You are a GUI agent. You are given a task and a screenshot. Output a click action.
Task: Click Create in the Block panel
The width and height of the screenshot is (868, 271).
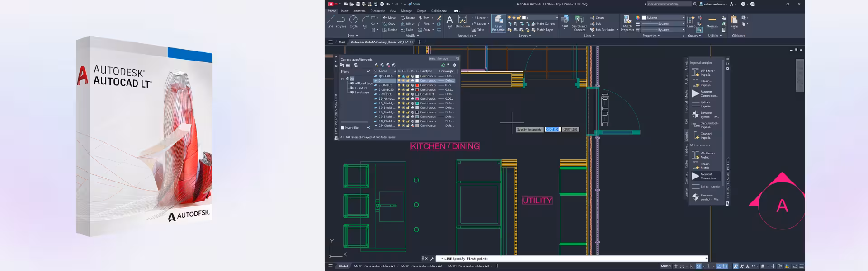pyautogui.click(x=597, y=18)
